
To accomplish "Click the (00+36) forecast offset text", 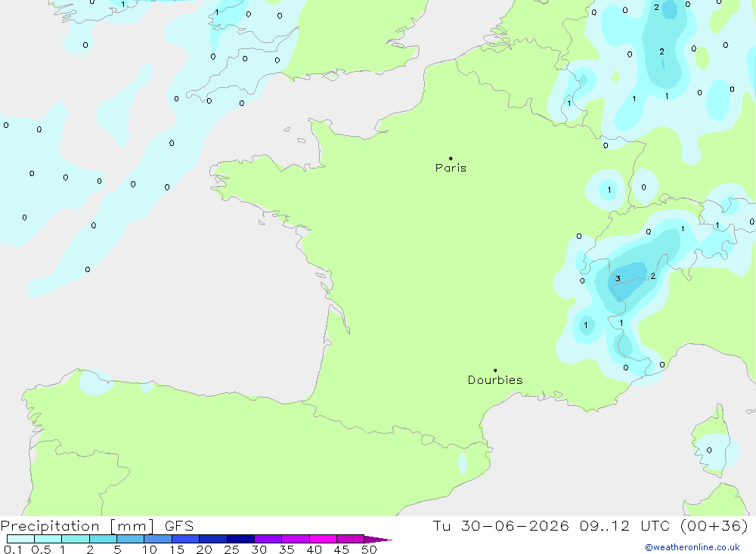I will pyautogui.click(x=714, y=526).
